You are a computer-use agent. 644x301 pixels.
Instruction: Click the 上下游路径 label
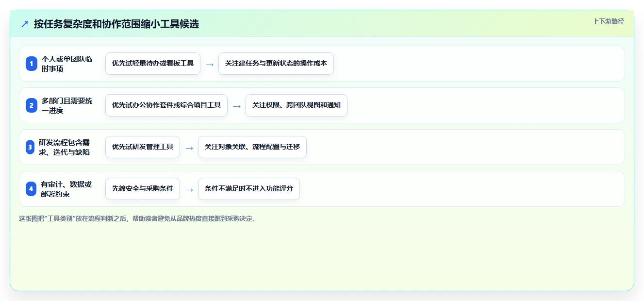[x=608, y=21]
